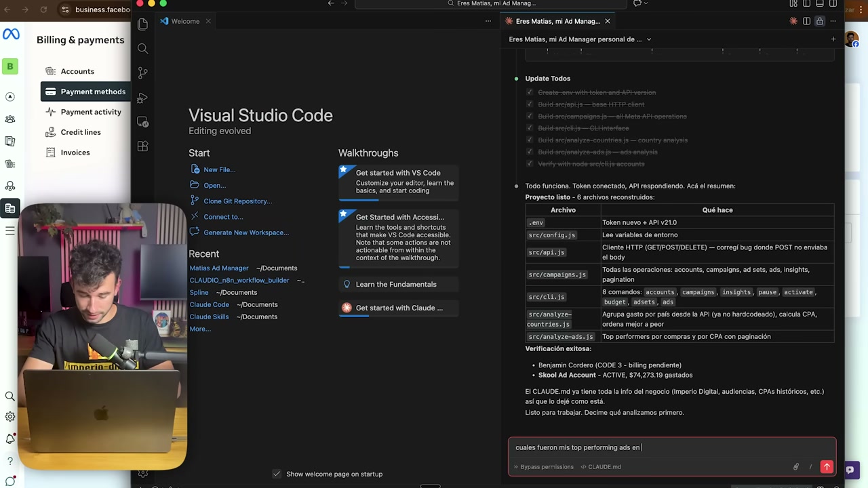This screenshot has width=868, height=488.
Task: Toggle the Build src/cli.js todo checkbox
Action: [530, 128]
